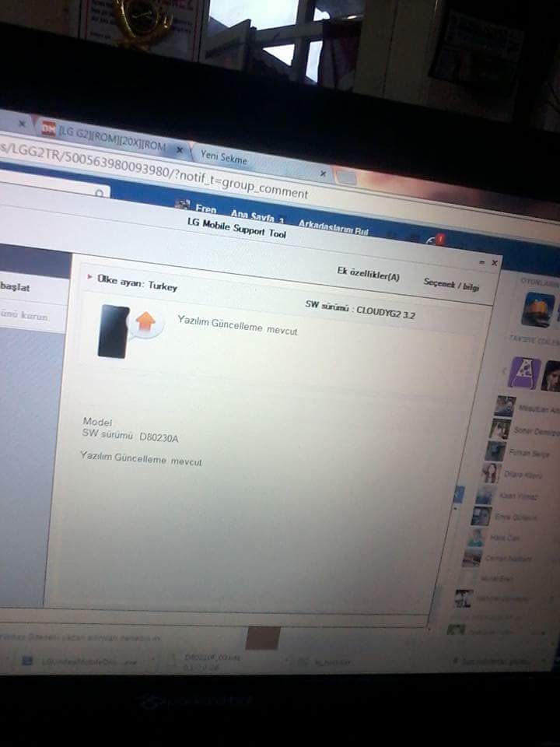This screenshot has width=560, height=747.
Task: Open the Ek özellikler(A) menu
Action: (x=368, y=273)
